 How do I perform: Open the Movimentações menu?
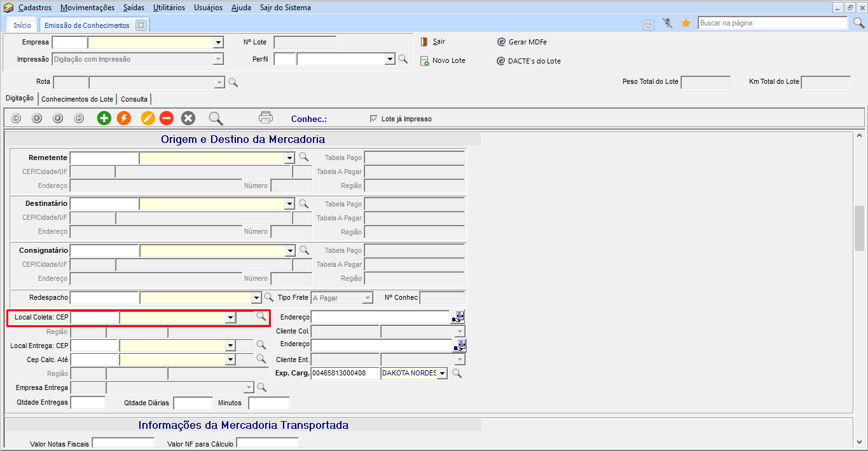[87, 8]
